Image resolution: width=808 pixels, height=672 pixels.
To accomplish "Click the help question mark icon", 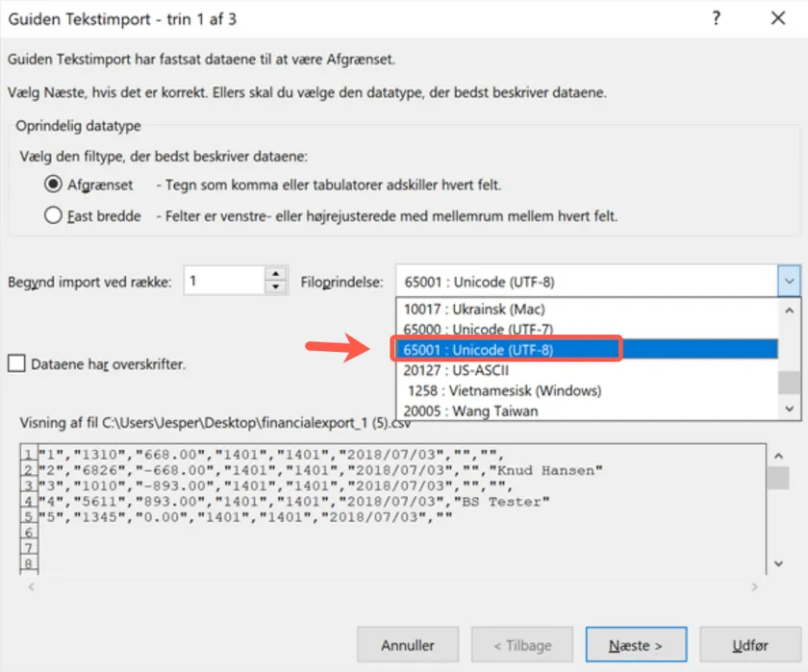I will tap(715, 18).
